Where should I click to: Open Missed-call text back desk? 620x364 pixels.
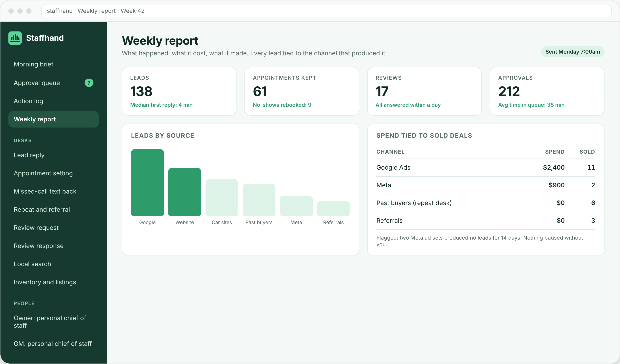pyautogui.click(x=53, y=192)
